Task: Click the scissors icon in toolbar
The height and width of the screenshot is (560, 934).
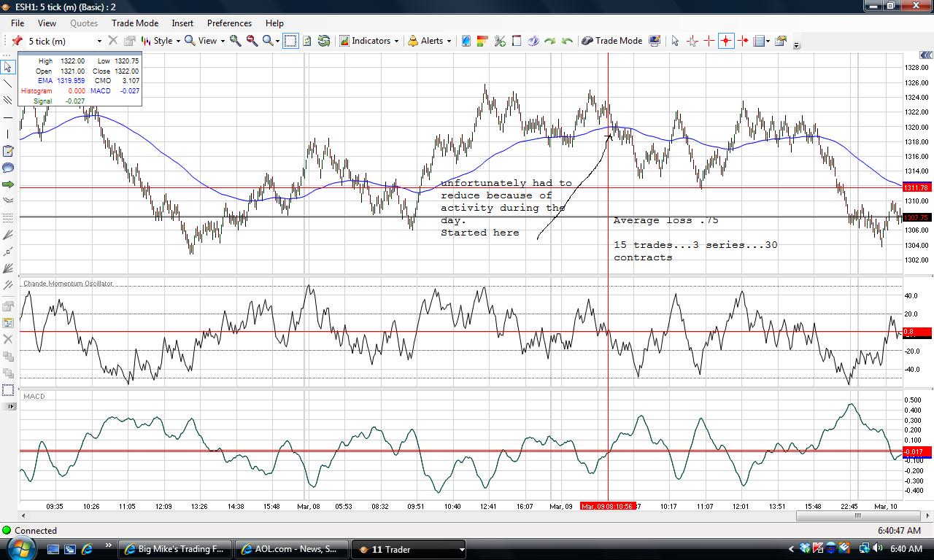Action: (x=500, y=41)
